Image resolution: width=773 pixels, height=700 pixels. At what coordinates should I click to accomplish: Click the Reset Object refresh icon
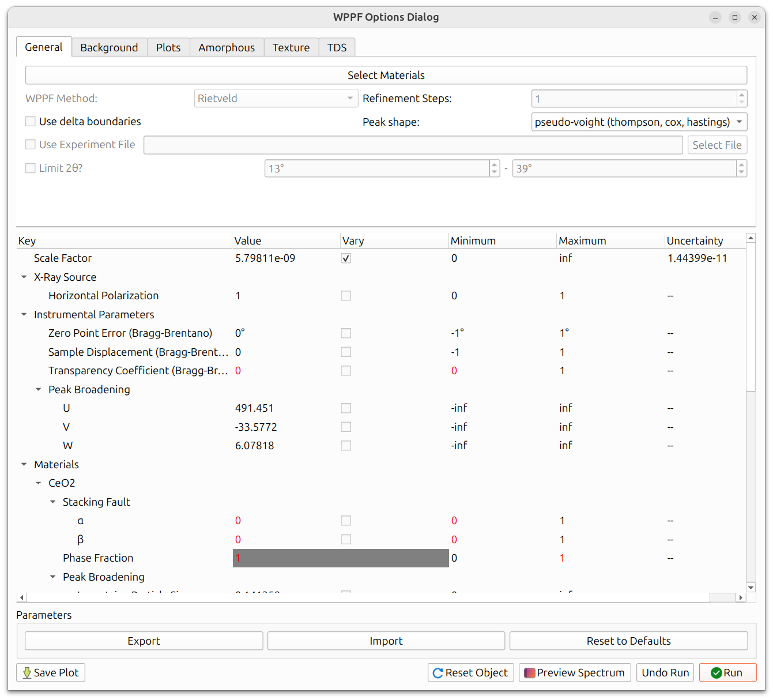(x=438, y=673)
